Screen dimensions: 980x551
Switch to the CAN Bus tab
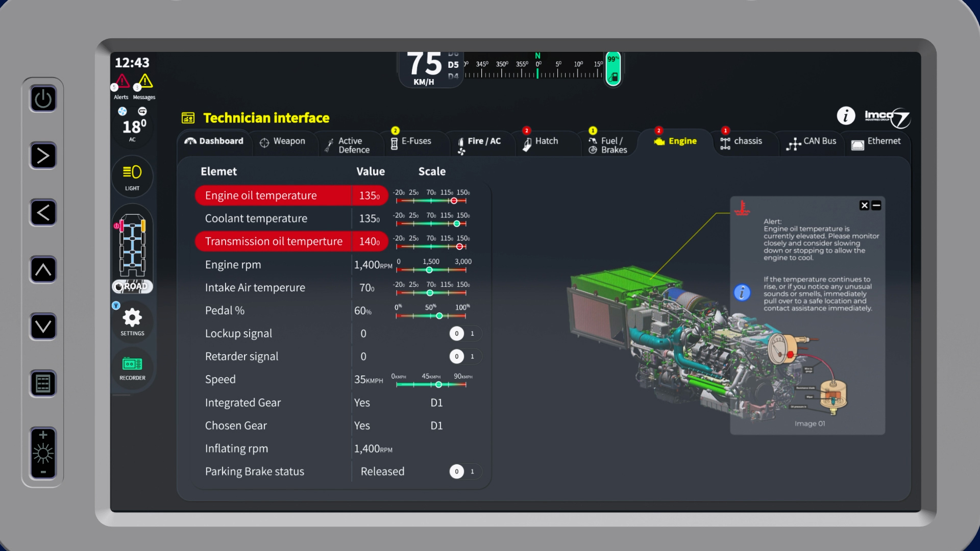click(812, 142)
